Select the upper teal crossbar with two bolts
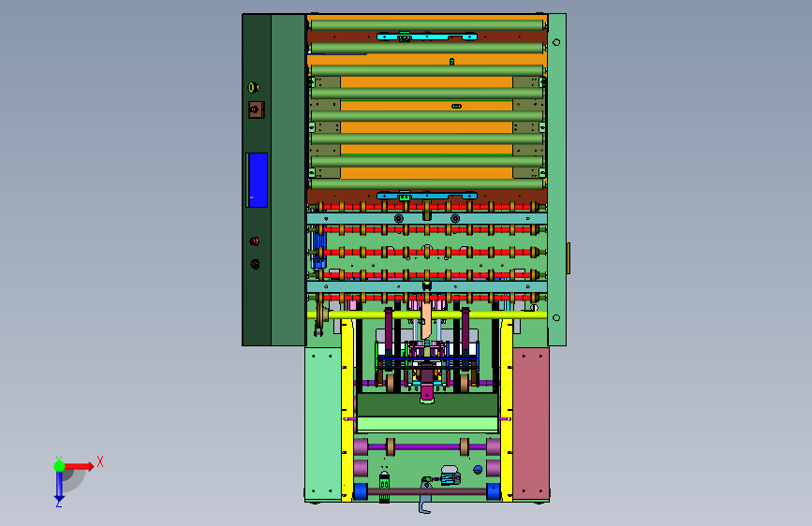Image resolution: width=812 pixels, height=526 pixels. [427, 218]
